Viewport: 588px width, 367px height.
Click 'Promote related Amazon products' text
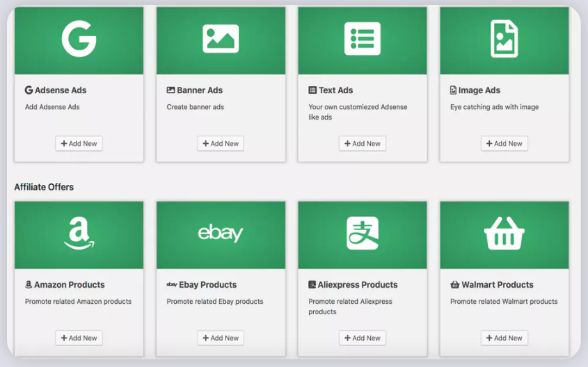(x=78, y=302)
